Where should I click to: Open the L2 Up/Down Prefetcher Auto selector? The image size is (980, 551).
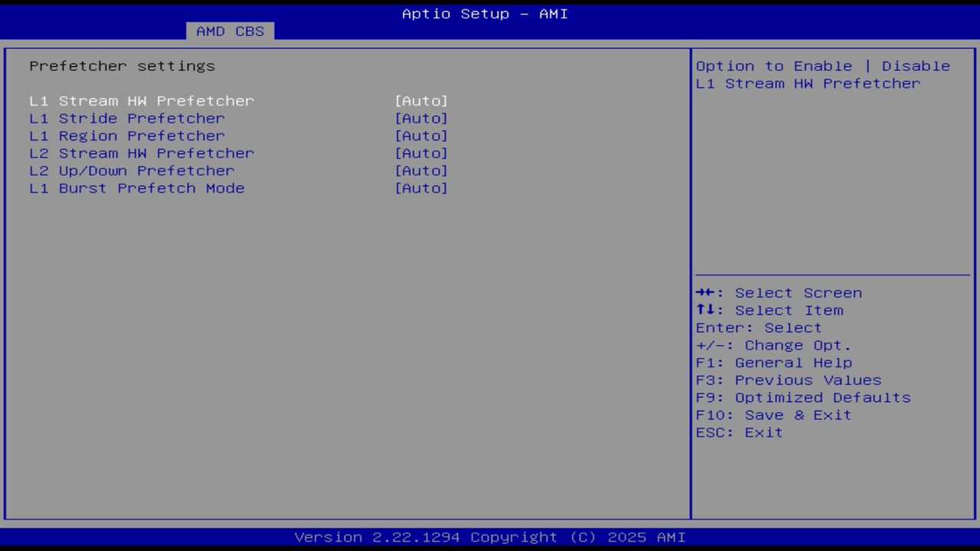click(420, 170)
